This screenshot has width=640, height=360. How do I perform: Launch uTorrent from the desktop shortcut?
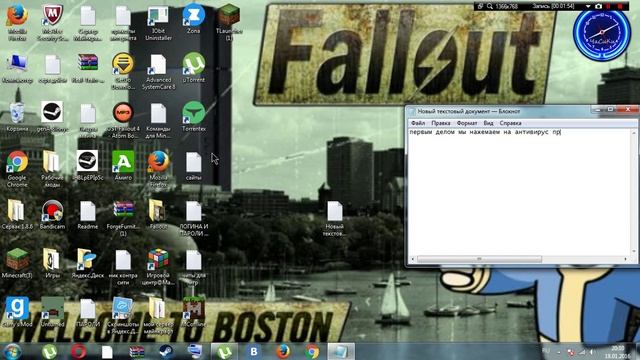[193, 64]
